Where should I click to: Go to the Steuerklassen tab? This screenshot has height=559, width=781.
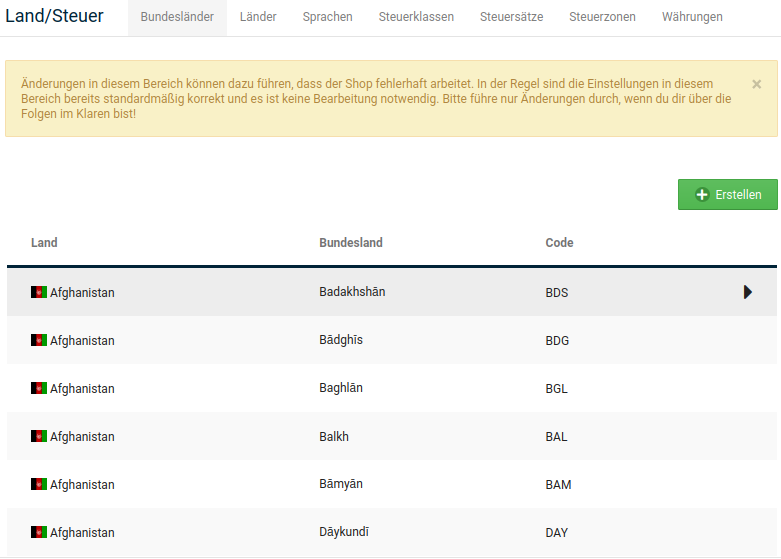pos(416,17)
